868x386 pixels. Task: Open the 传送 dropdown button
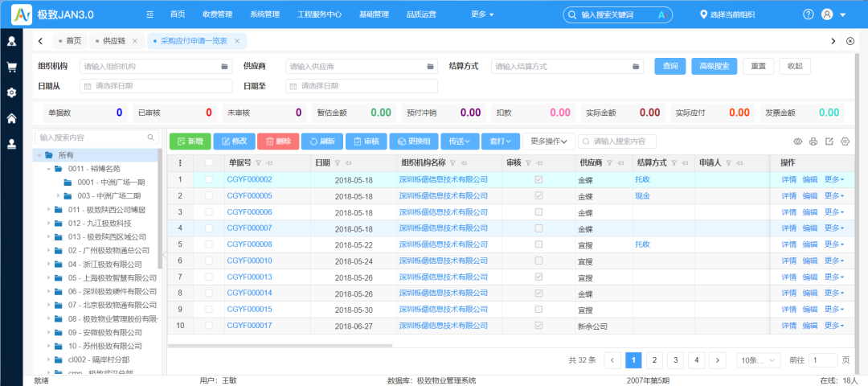[x=460, y=142]
